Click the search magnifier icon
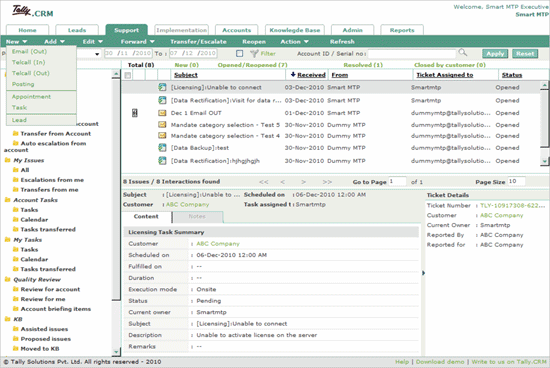Image resolution: width=550 pixels, height=368 pixels. click(x=463, y=53)
